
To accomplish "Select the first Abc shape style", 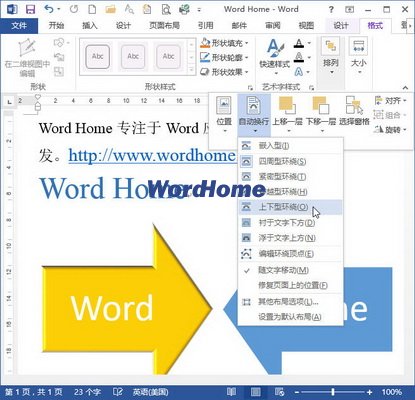I will (97, 56).
